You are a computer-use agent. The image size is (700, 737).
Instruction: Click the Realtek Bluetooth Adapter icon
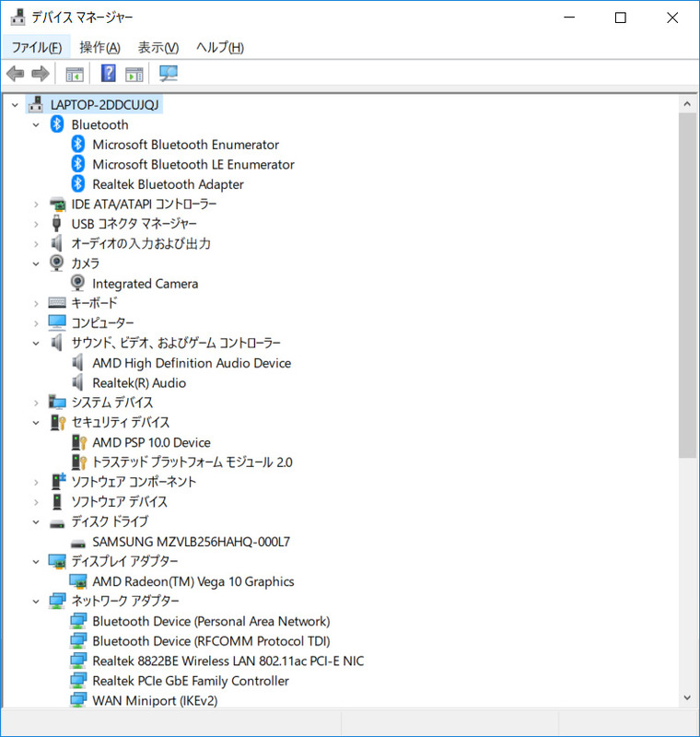coord(78,183)
